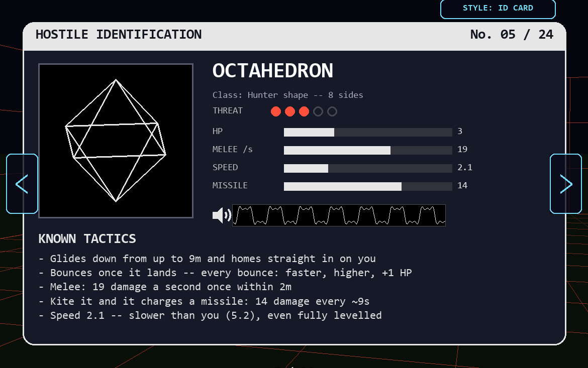
Task: Click the HP stat bar
Action: [x=368, y=132]
